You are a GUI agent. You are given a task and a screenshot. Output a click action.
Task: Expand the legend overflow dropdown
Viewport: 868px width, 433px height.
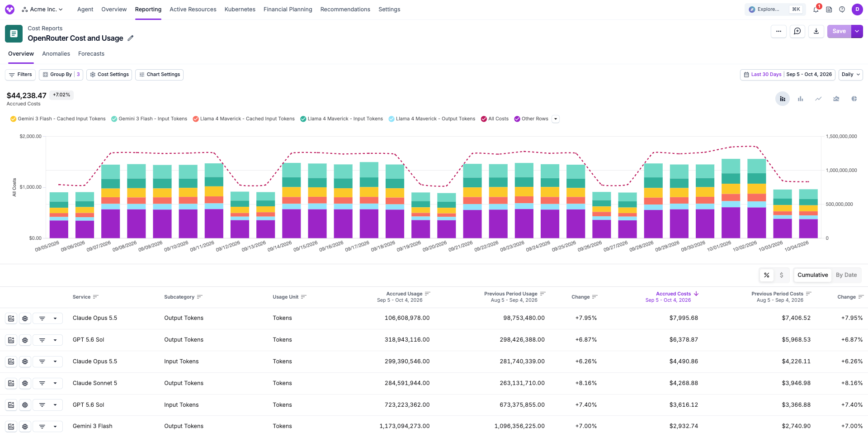556,119
